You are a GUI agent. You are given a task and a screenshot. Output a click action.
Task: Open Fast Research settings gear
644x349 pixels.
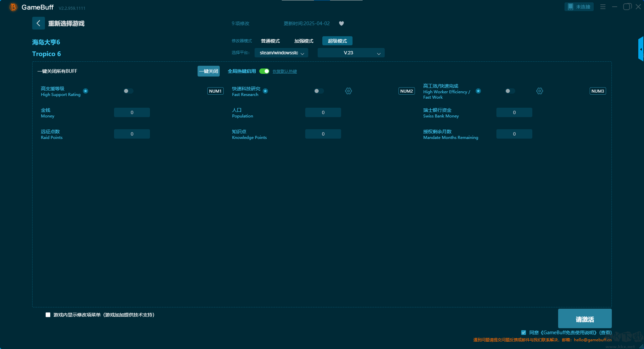[x=348, y=91]
